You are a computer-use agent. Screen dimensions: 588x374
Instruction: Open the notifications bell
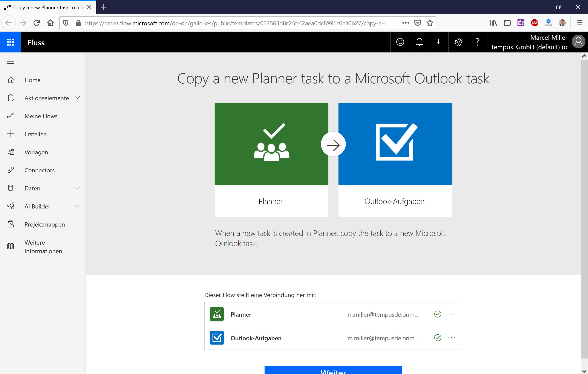click(x=419, y=42)
